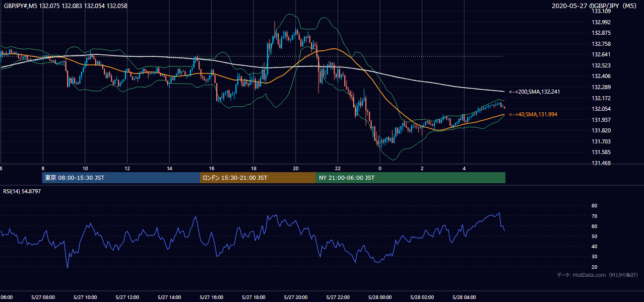Click the chart title 2020-05-27 のGBP/JPY (M5)
This screenshot has height=302, width=644.
tap(595, 6)
